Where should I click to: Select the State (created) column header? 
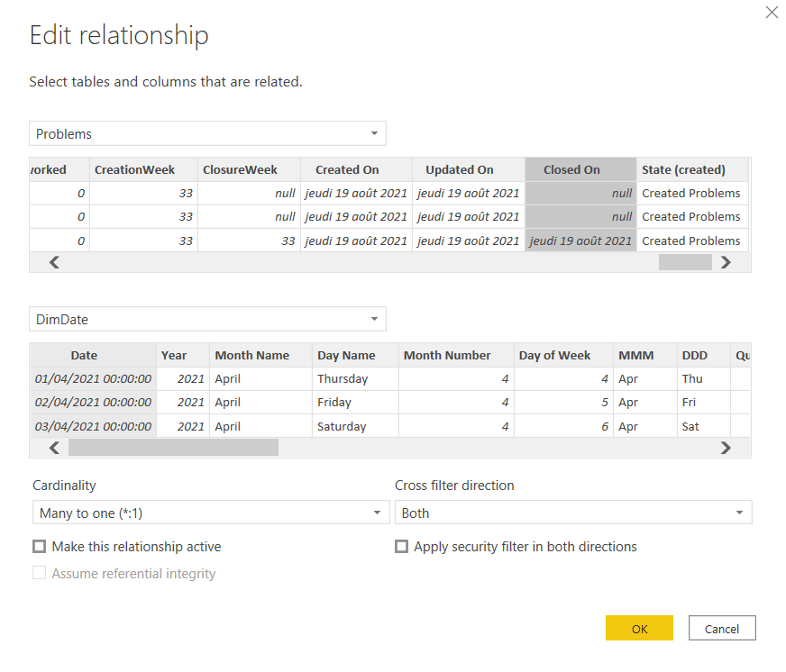[x=693, y=169]
